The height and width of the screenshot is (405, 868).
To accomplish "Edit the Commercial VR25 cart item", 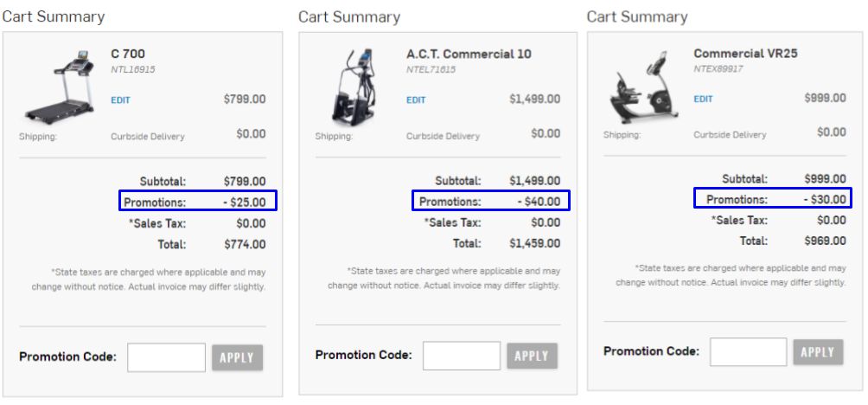I will tap(703, 100).
